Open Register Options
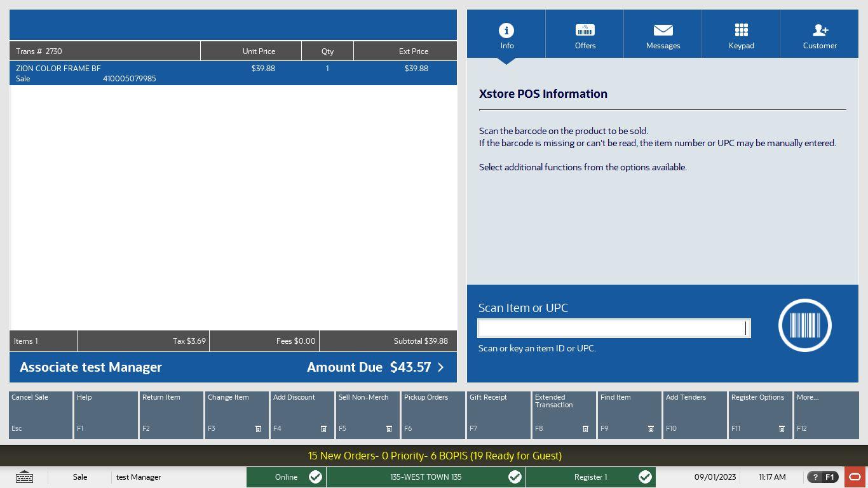 (761, 415)
